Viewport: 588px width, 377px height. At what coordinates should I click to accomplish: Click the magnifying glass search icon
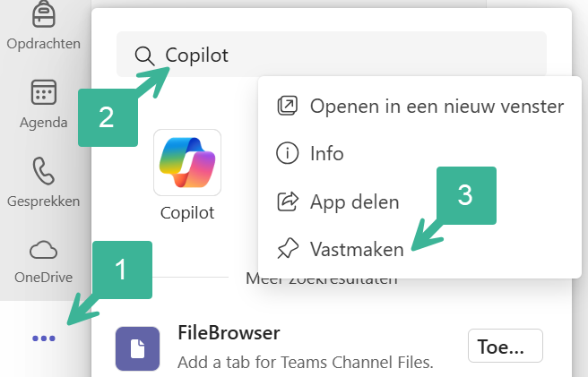(145, 56)
